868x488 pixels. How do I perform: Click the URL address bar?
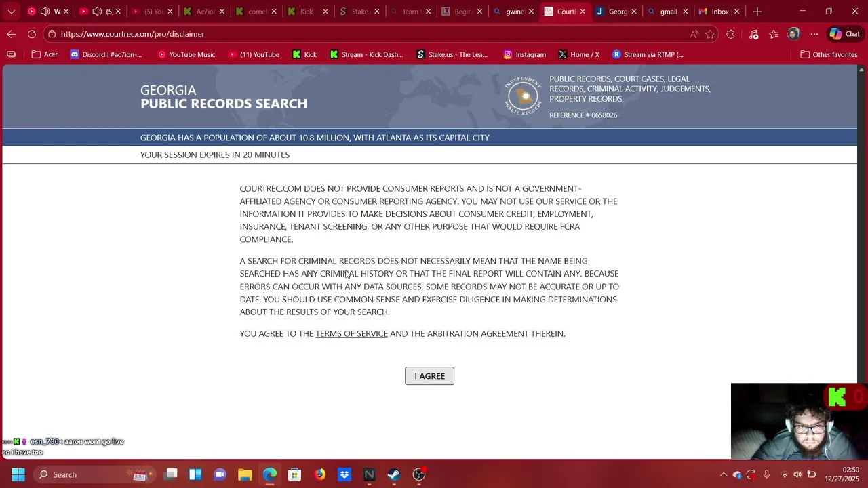point(366,34)
